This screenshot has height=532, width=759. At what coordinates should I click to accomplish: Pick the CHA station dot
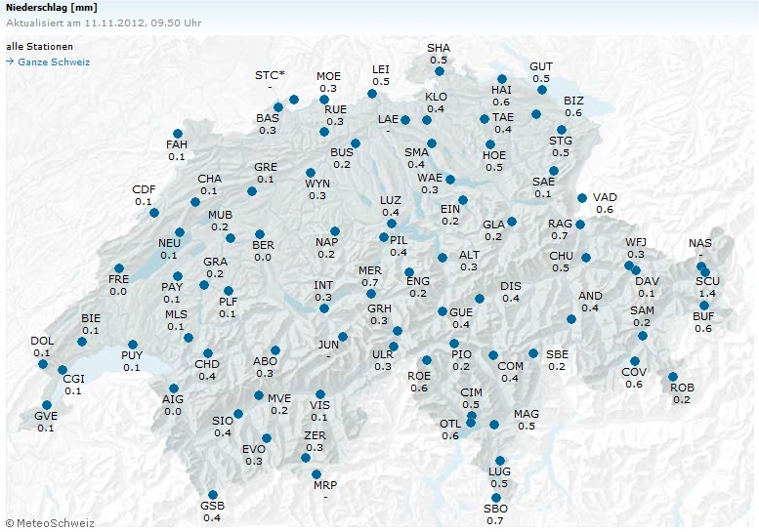[x=195, y=202]
